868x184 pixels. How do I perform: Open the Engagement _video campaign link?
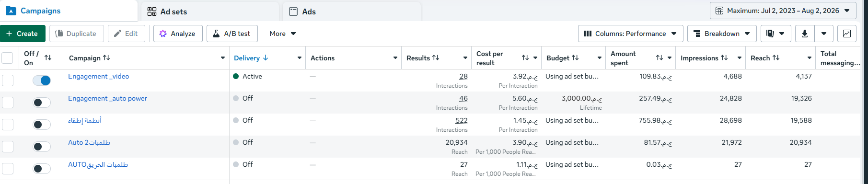[98, 76]
